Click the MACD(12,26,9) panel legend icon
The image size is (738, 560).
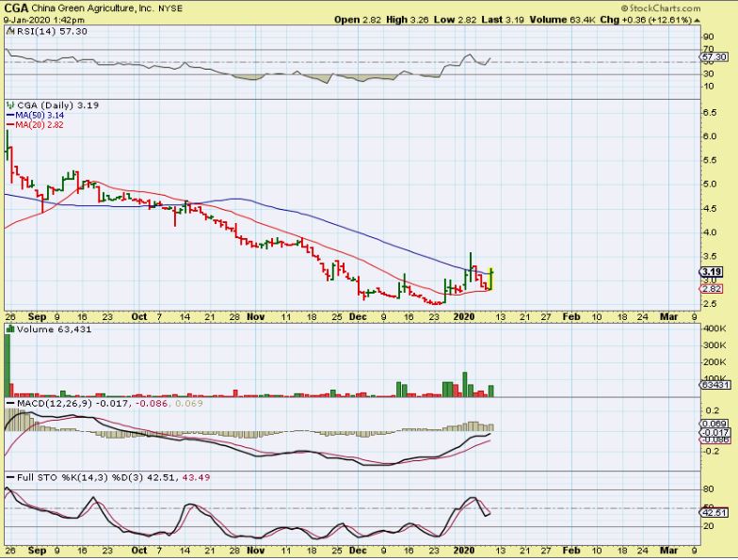pyautogui.click(x=9, y=403)
